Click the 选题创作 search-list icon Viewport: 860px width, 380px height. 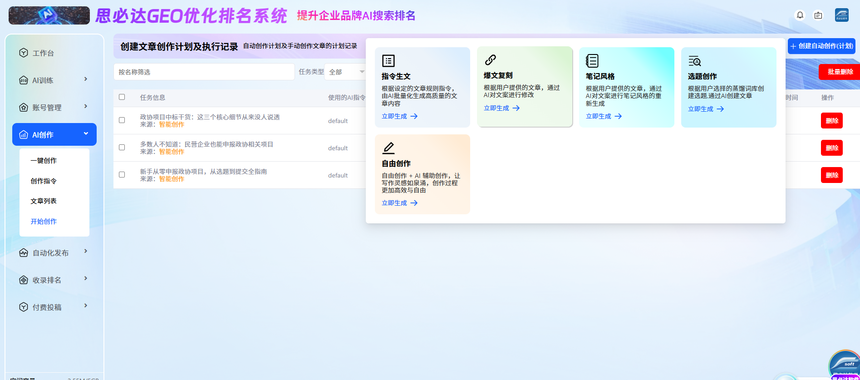pyautogui.click(x=694, y=61)
